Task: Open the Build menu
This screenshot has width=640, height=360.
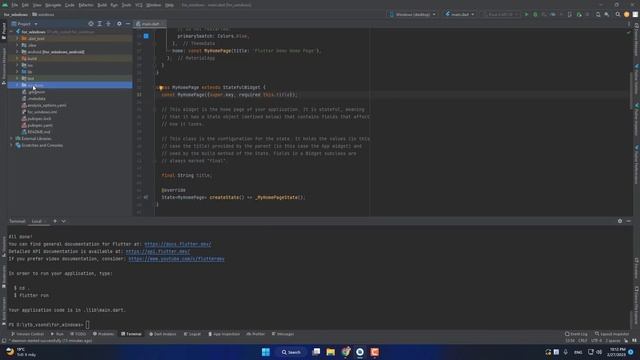Action: 102,5
